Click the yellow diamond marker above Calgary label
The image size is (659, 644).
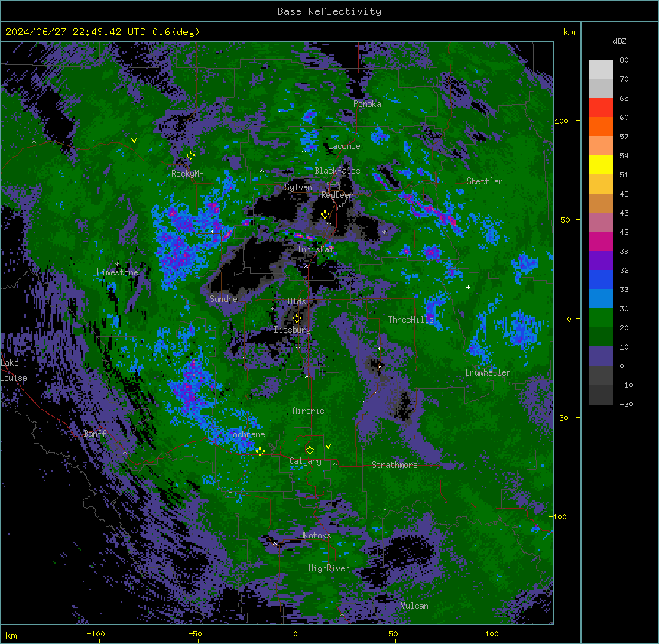coord(310,450)
